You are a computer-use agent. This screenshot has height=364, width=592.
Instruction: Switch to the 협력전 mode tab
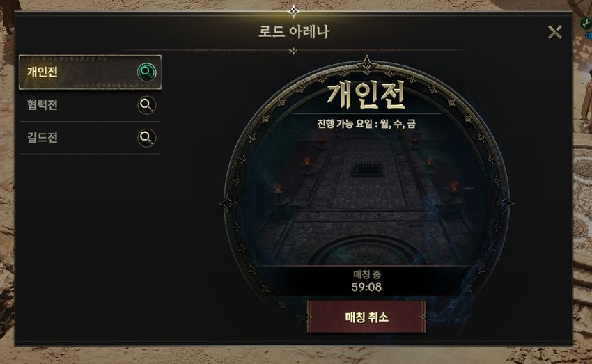pyautogui.click(x=91, y=105)
